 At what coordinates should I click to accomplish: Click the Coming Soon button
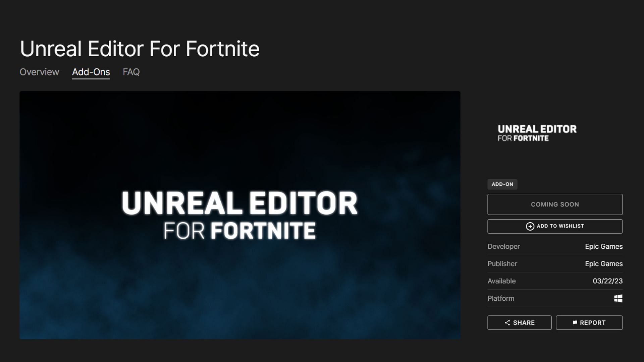(555, 204)
